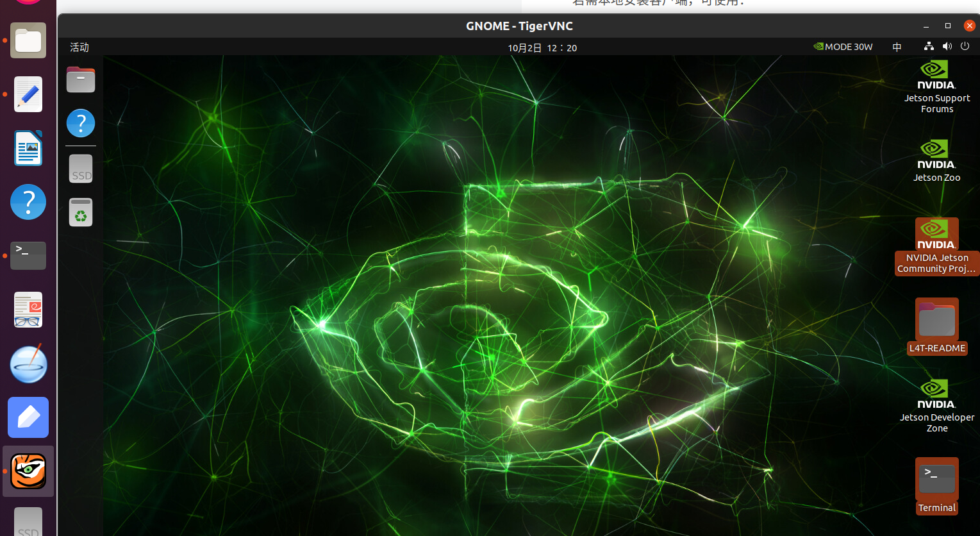Open Help in the host Ubuntu dock
This screenshot has height=536, width=980.
point(28,202)
